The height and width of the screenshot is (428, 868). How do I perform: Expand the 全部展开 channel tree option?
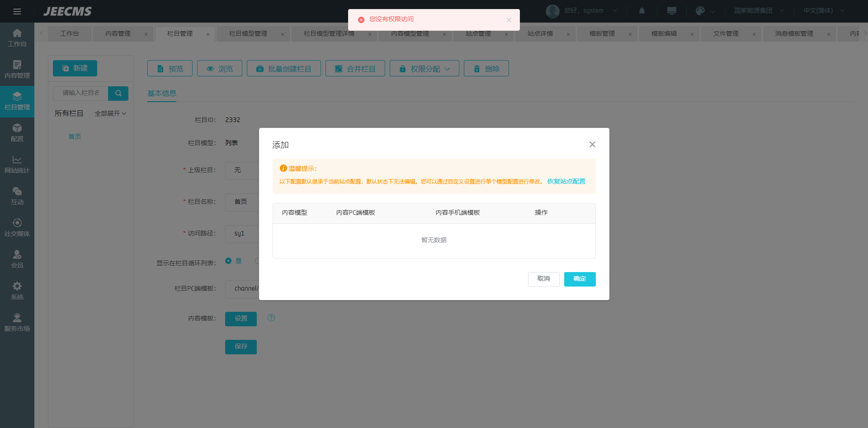110,113
